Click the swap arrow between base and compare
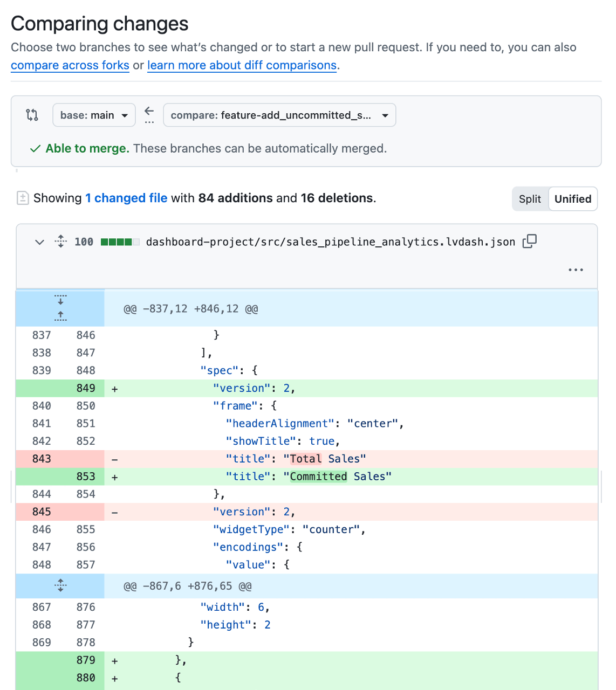This screenshot has width=616, height=690. pyautogui.click(x=149, y=111)
